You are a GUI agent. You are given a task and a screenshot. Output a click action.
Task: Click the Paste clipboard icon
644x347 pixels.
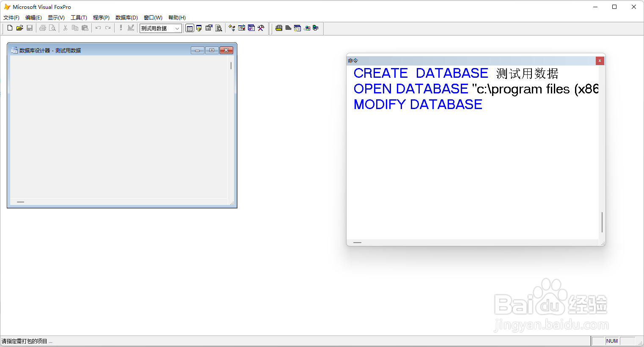pos(85,28)
